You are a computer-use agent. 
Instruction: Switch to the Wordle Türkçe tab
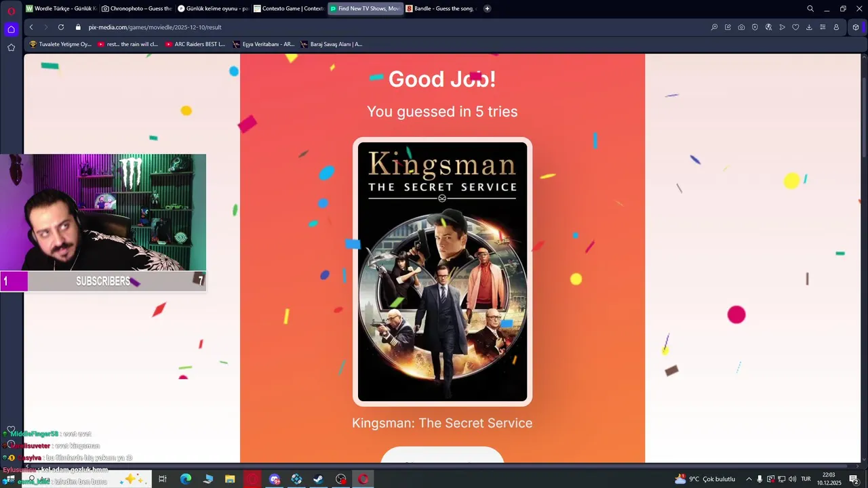[61, 9]
